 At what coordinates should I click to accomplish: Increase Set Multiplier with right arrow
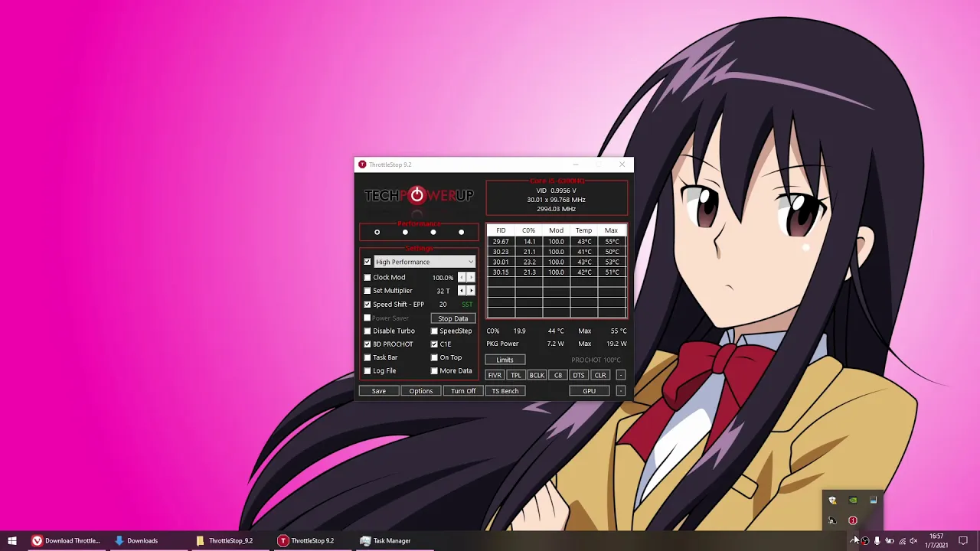(471, 291)
